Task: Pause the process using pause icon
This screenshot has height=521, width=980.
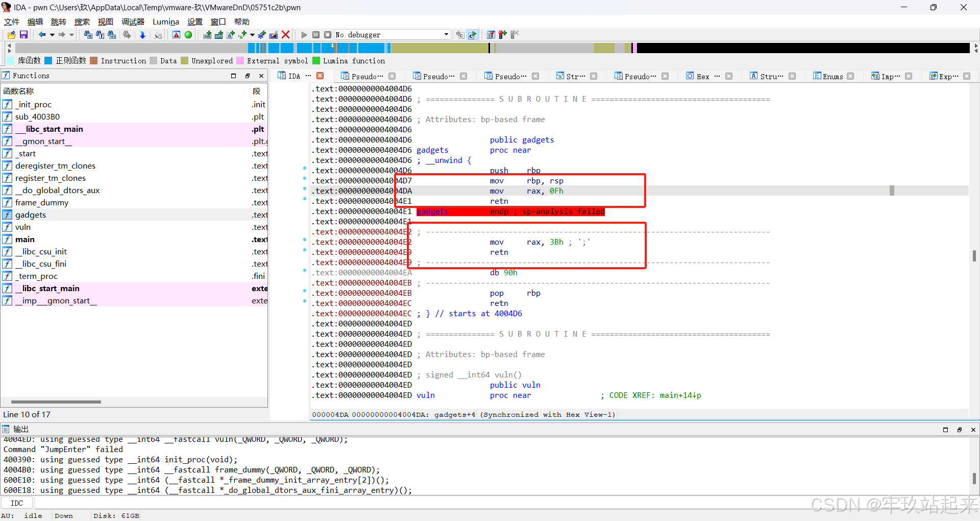Action: click(316, 35)
